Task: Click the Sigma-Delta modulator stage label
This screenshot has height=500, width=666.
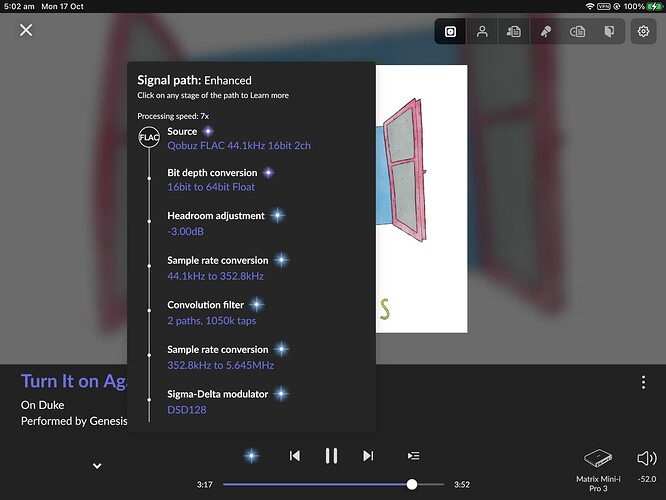Action: pos(217,394)
